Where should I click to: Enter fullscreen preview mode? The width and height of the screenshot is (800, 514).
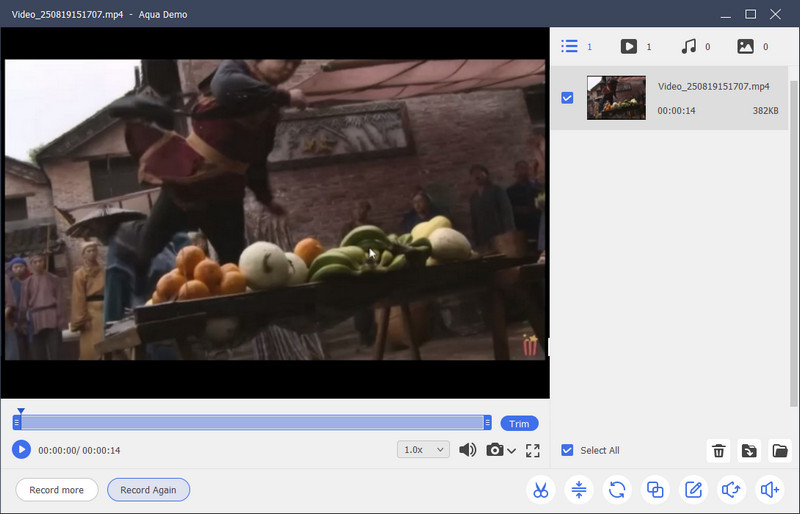coord(533,450)
